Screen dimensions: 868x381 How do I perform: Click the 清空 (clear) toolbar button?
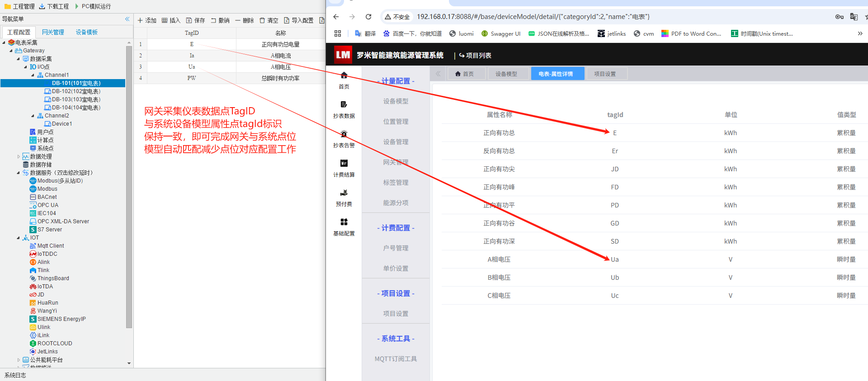(269, 20)
